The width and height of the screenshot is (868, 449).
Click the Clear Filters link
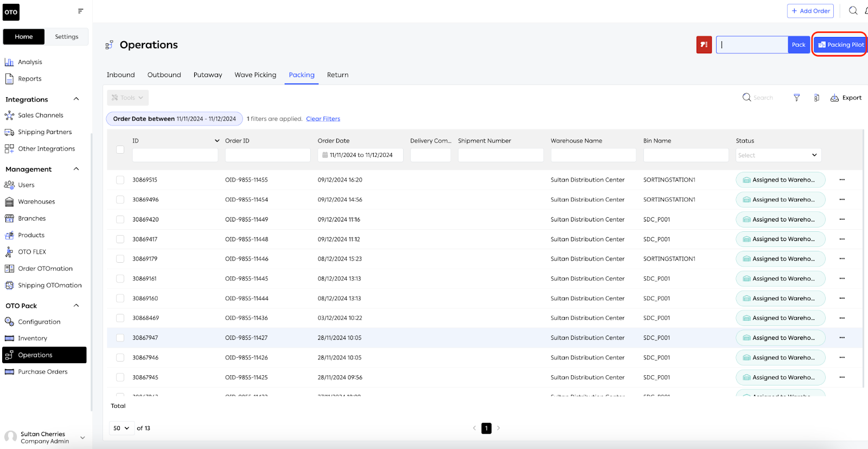tap(323, 119)
